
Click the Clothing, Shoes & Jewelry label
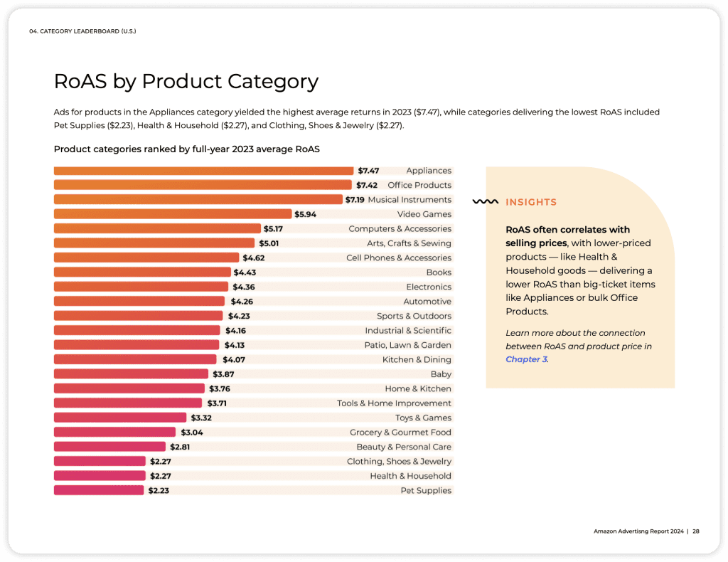399,461
